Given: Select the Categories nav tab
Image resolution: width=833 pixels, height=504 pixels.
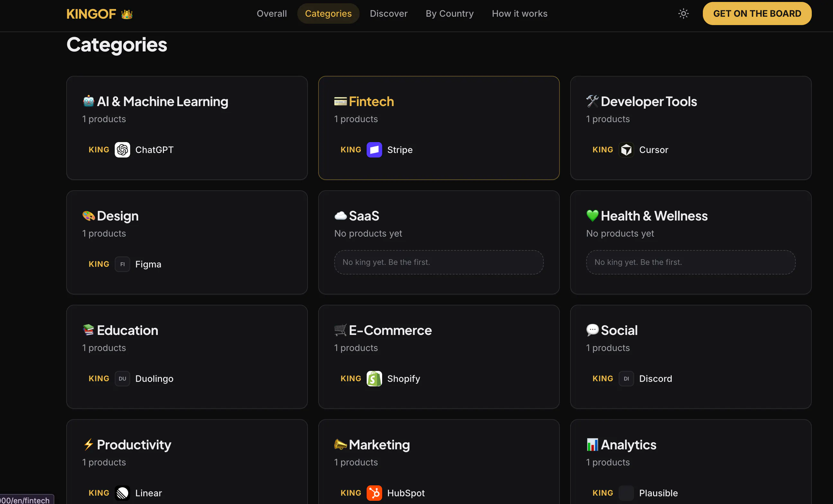Looking at the screenshot, I should pyautogui.click(x=328, y=14).
